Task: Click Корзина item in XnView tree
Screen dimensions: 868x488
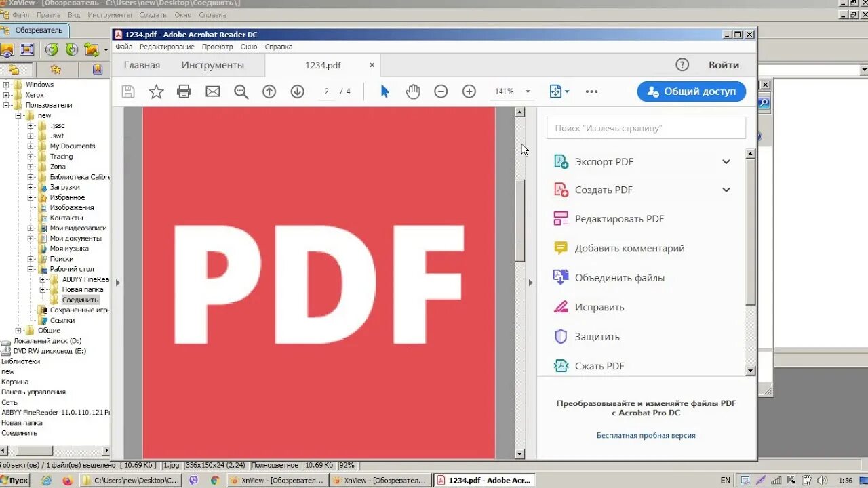Action: click(x=15, y=382)
